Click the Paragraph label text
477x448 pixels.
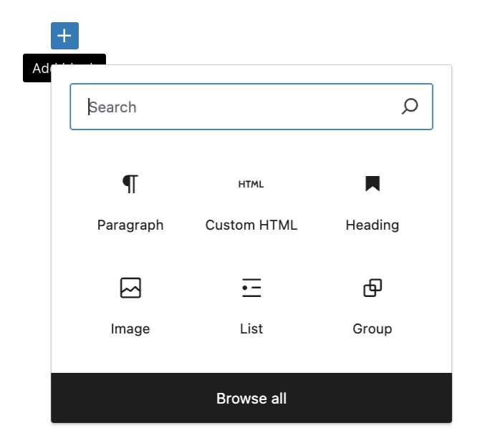(130, 225)
